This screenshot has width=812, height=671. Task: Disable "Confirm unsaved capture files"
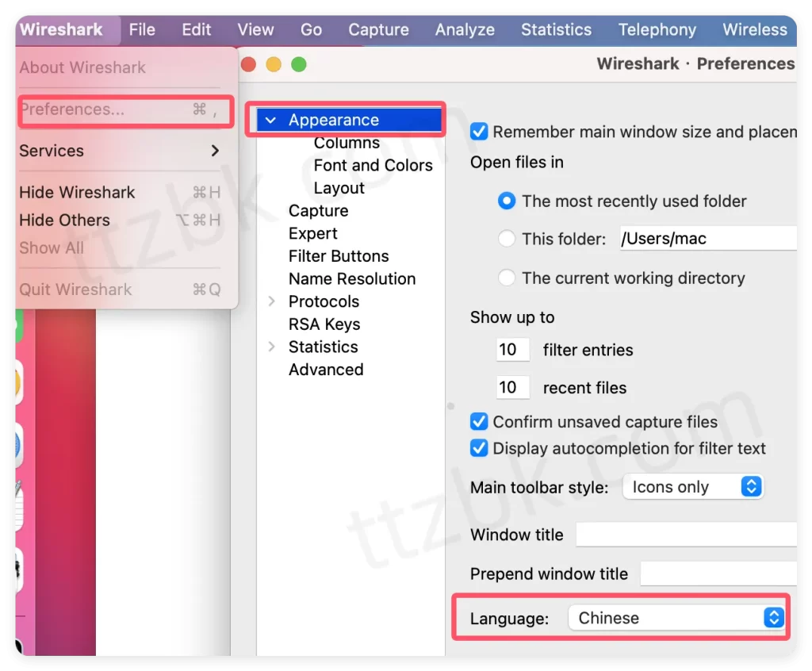479,422
